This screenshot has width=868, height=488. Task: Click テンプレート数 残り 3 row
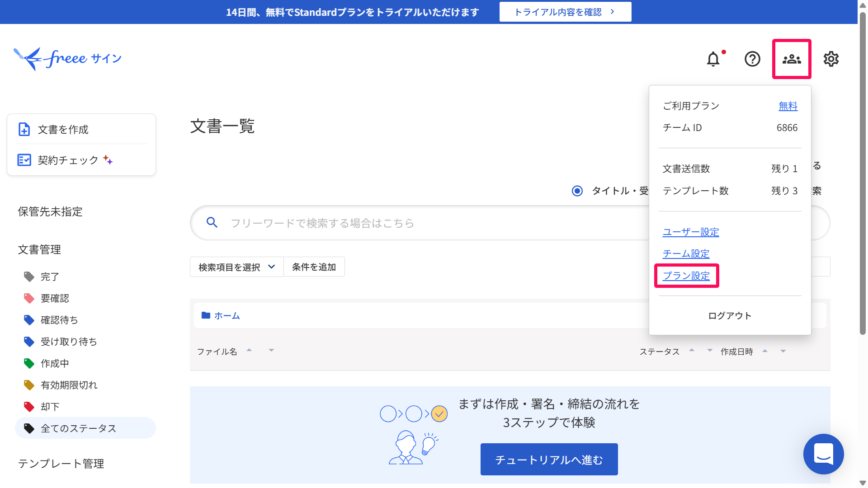click(x=730, y=191)
